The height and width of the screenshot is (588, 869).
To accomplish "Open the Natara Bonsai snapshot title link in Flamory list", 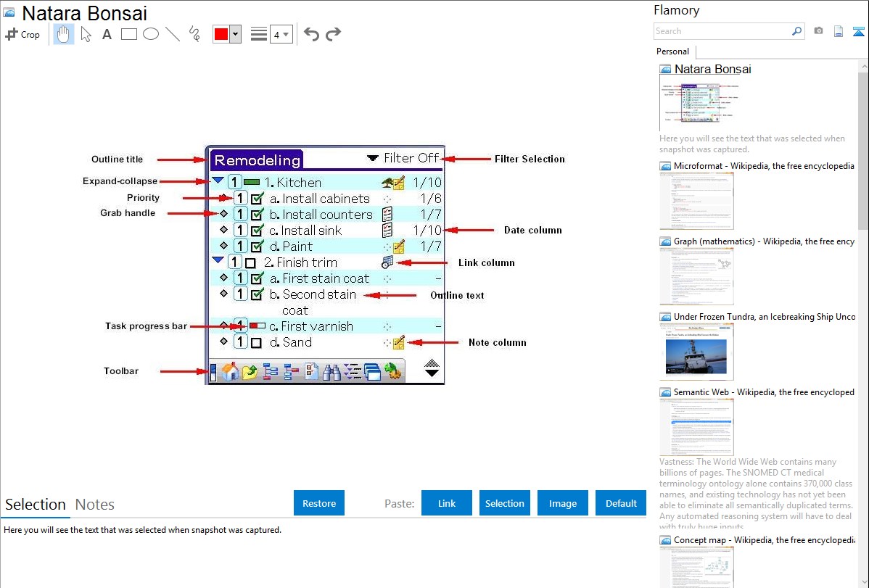I will click(x=713, y=70).
